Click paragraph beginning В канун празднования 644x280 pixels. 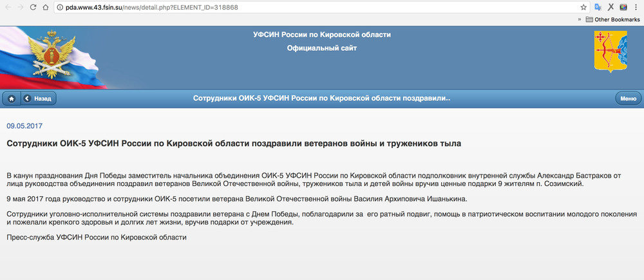point(314,180)
